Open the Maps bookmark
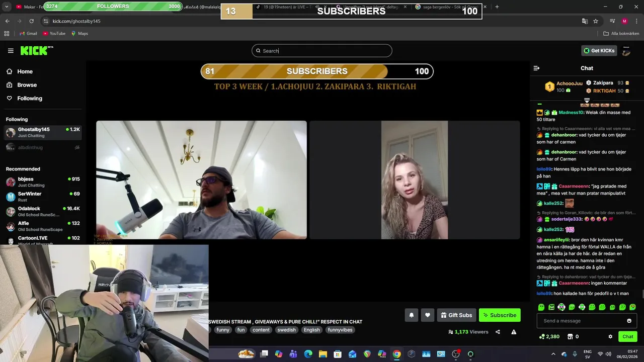The image size is (644, 362). pos(79,33)
